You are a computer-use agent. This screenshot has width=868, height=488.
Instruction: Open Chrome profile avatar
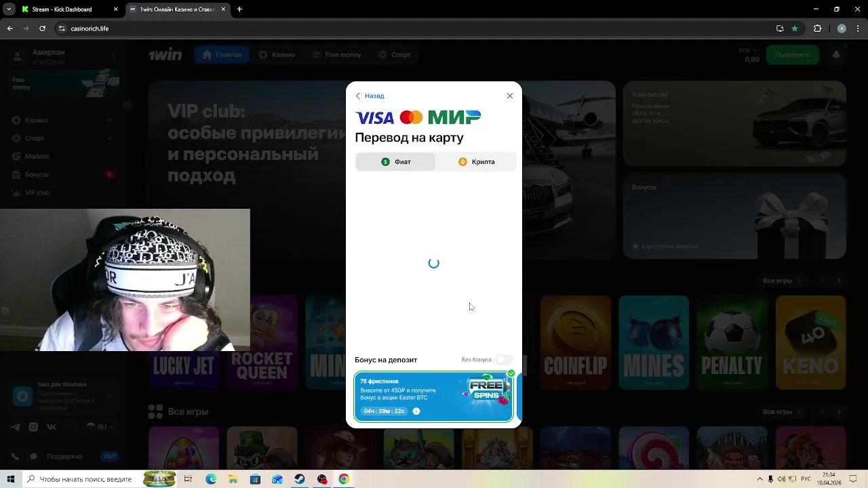click(x=842, y=28)
